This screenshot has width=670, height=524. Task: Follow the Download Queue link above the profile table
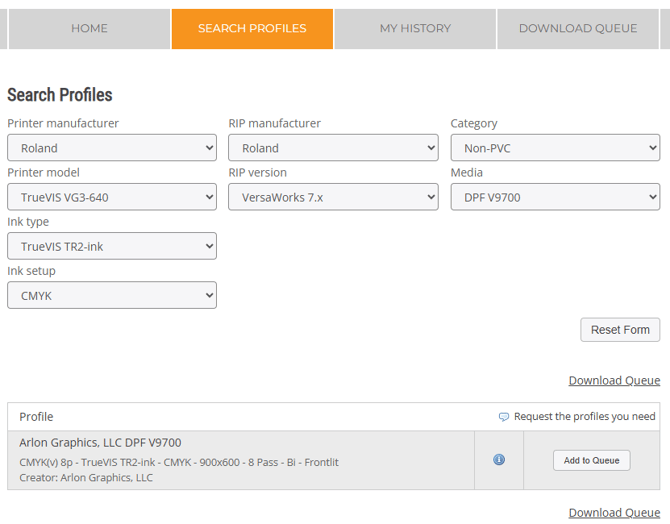614,380
